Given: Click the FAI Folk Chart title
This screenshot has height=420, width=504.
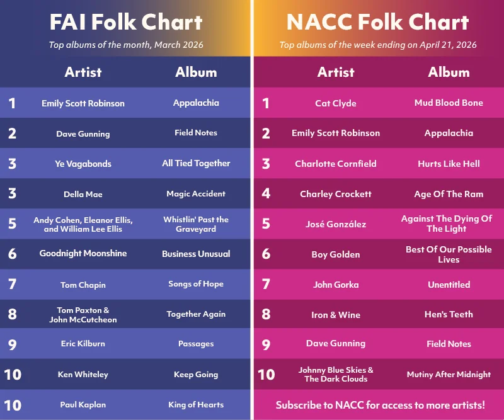Looking at the screenshot, I should tap(126, 22).
